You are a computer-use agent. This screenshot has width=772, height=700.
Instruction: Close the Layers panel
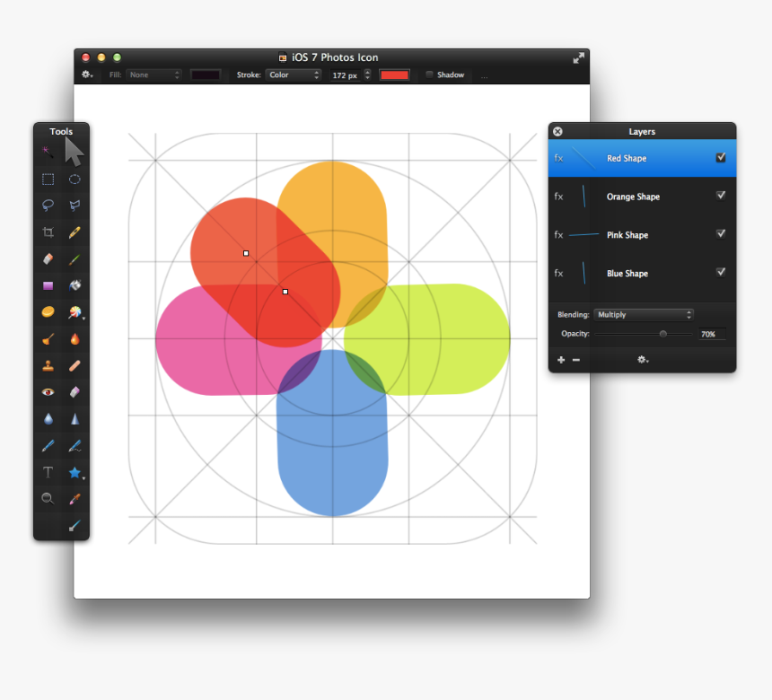(557, 131)
